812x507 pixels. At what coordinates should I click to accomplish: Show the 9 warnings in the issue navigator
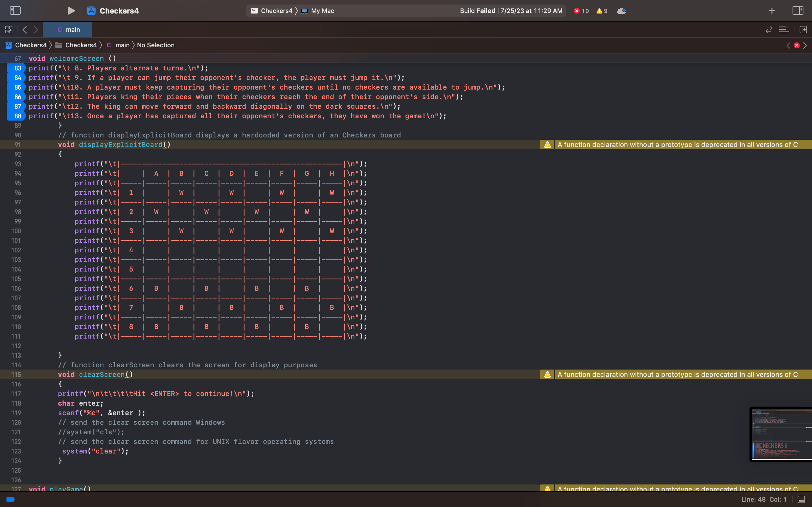601,11
